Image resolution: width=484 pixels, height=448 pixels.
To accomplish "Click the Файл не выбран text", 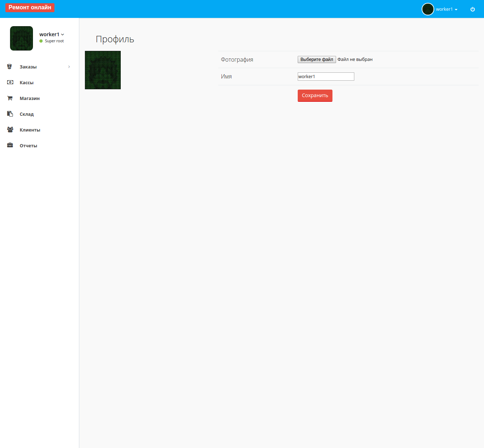I will tap(355, 59).
